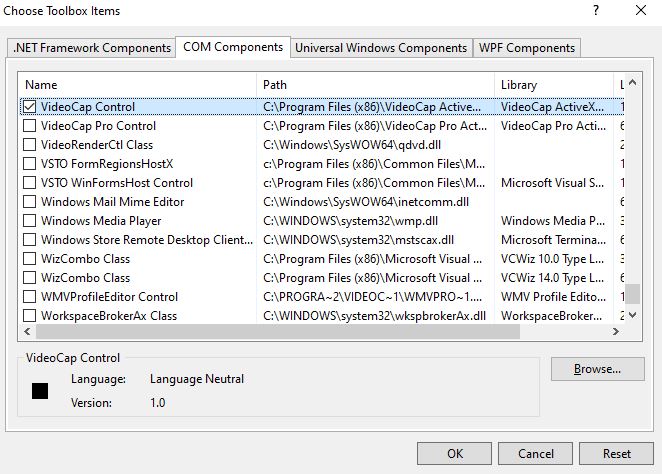
Task: Check the Windows Mail Mime Editor checkbox
Action: pyautogui.click(x=30, y=202)
